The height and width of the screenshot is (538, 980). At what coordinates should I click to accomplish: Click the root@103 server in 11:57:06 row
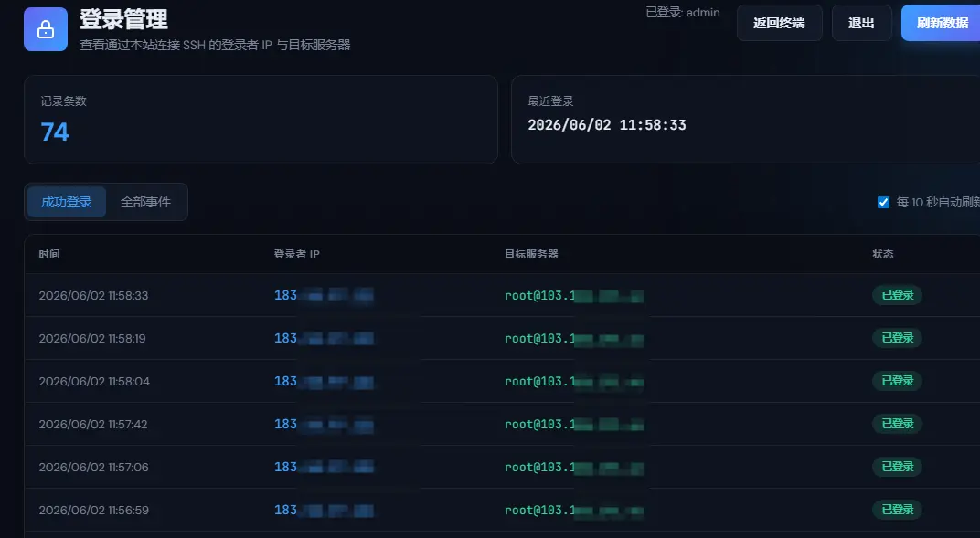click(574, 468)
